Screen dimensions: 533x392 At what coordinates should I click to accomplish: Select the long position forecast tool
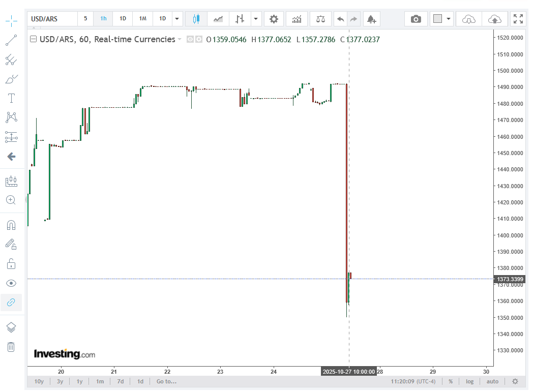(11, 137)
